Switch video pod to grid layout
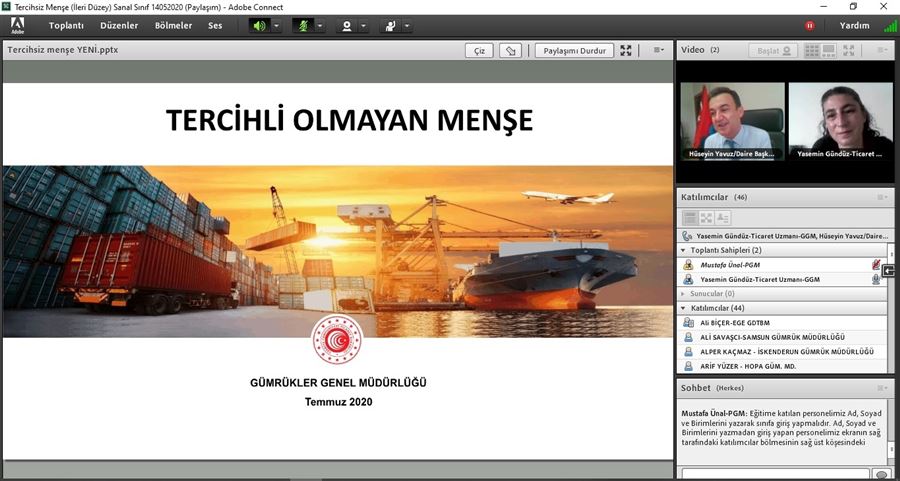Viewport: 900px width, 481px height. (812, 50)
